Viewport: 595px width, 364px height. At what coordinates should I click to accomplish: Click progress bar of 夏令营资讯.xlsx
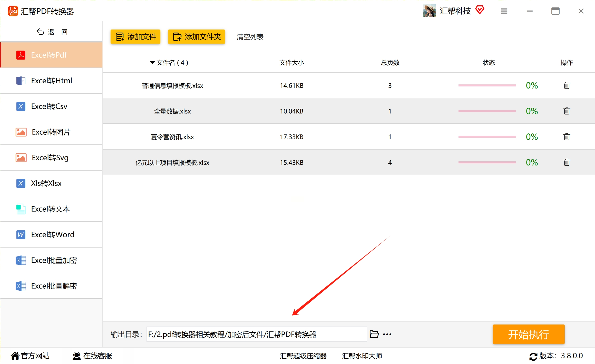(x=487, y=137)
